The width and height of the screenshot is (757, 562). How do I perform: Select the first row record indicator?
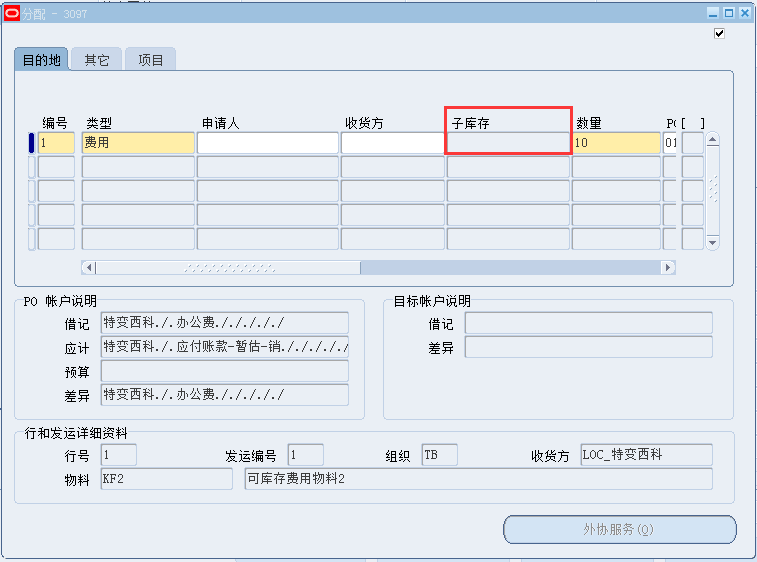32,142
